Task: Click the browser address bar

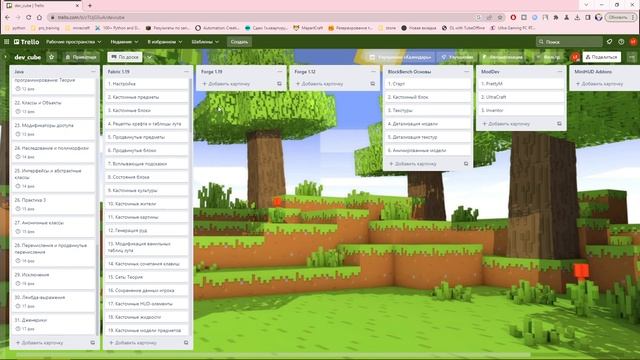Action: (x=261, y=17)
